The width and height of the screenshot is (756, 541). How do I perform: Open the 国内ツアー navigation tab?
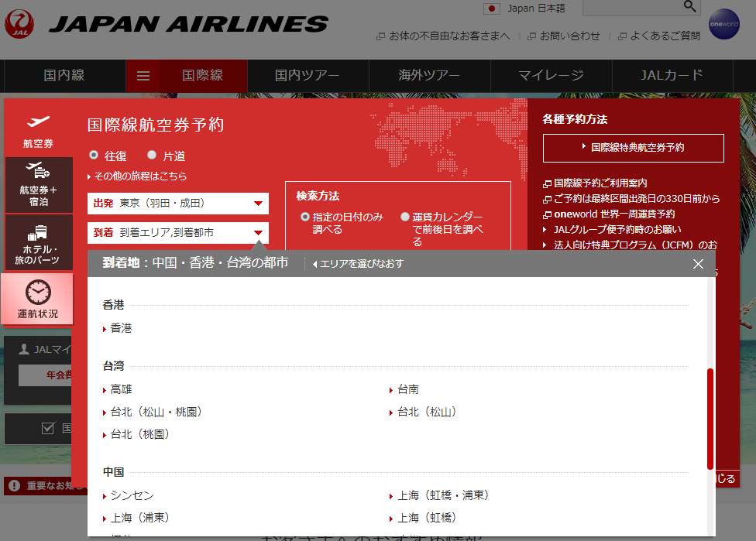(308, 76)
